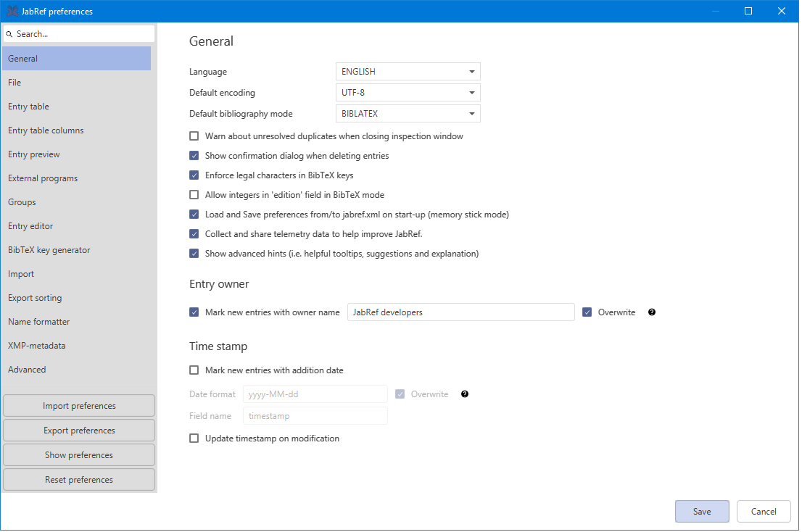Switch to Entry preview preferences
The height and width of the screenshot is (532, 802).
pos(77,154)
